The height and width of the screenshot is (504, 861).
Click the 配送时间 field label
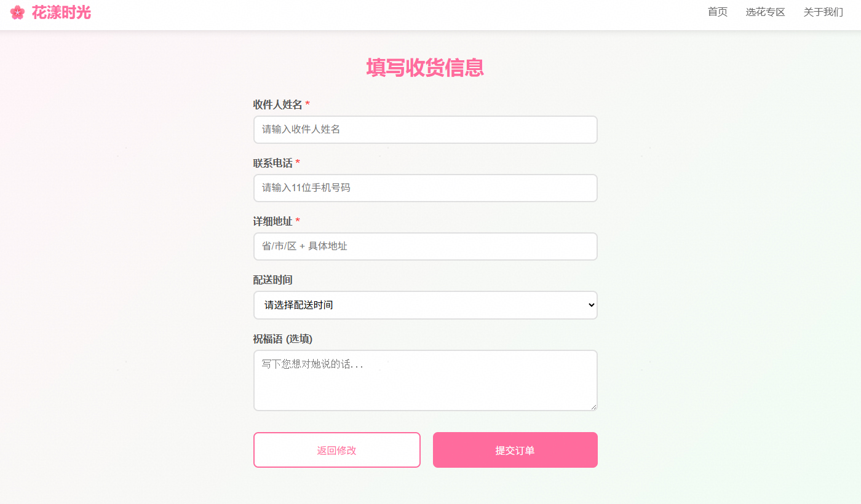pyautogui.click(x=273, y=280)
